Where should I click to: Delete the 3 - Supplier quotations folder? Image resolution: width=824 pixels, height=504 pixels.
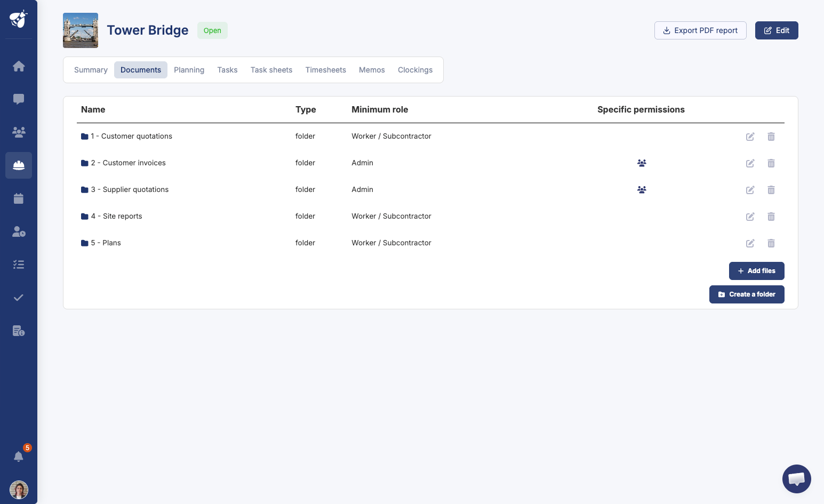point(771,190)
